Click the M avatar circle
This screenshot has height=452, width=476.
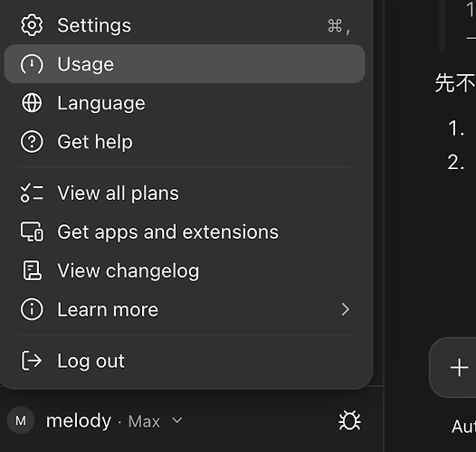pos(21,420)
